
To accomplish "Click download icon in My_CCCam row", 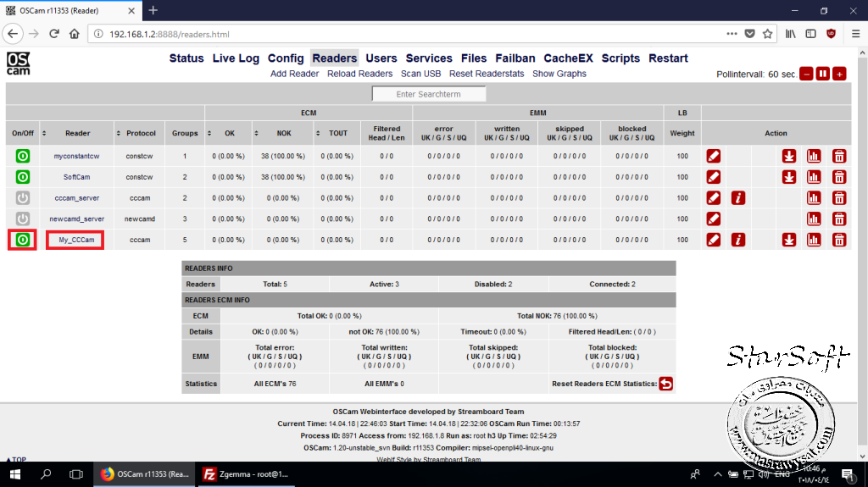I will (789, 241).
